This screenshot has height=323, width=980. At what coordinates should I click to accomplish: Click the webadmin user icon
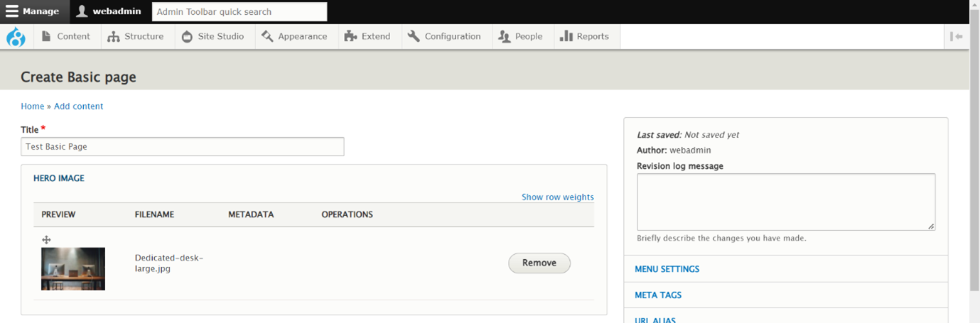82,11
